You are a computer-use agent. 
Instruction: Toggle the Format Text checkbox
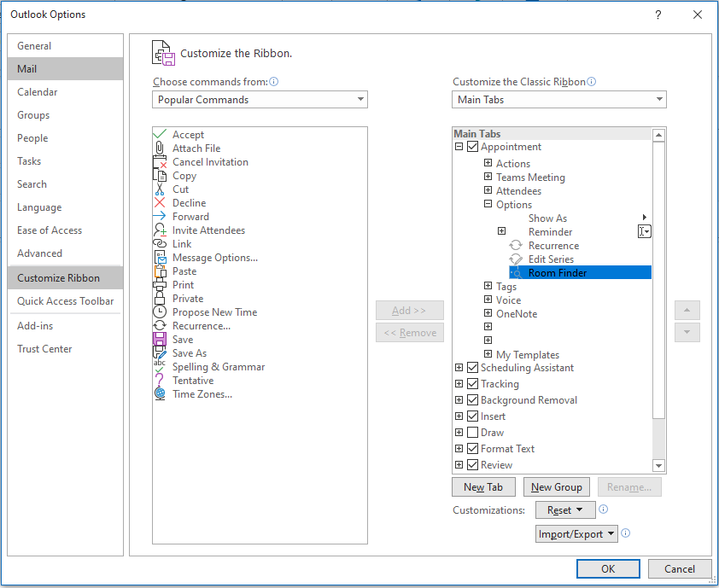[472, 448]
